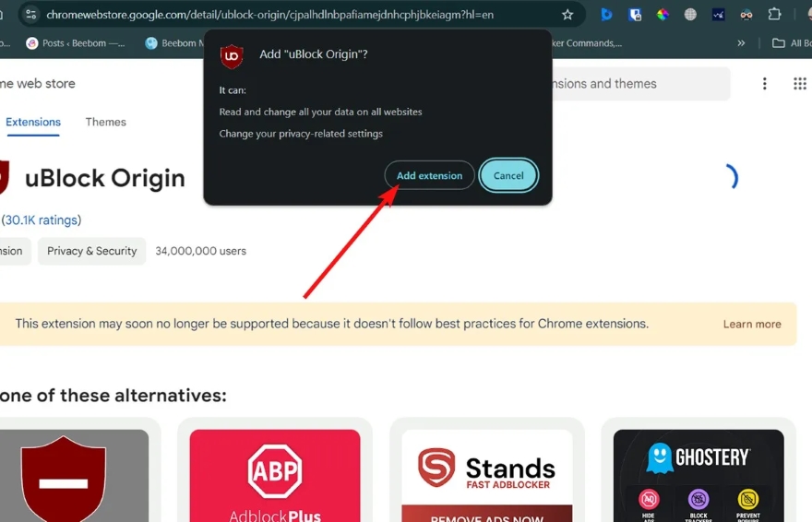
Task: Confirm with the Add extension button
Action: [x=429, y=175]
